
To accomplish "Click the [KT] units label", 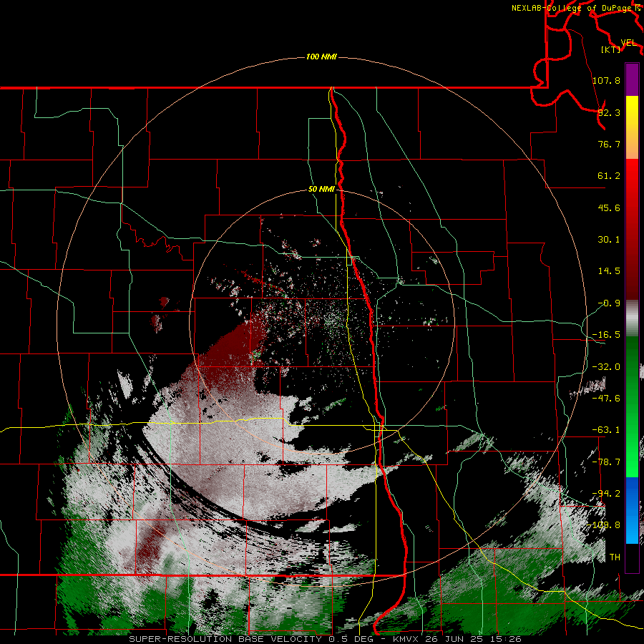I will pyautogui.click(x=611, y=49).
